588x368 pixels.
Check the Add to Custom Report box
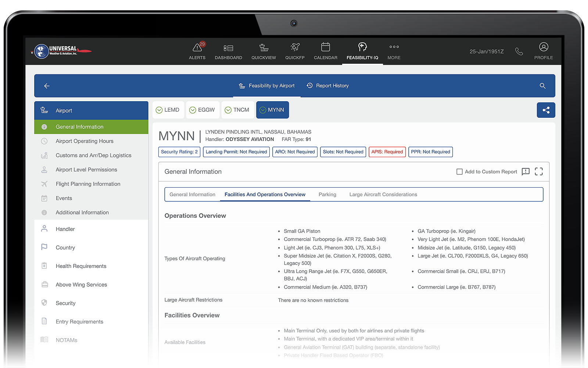pyautogui.click(x=459, y=171)
